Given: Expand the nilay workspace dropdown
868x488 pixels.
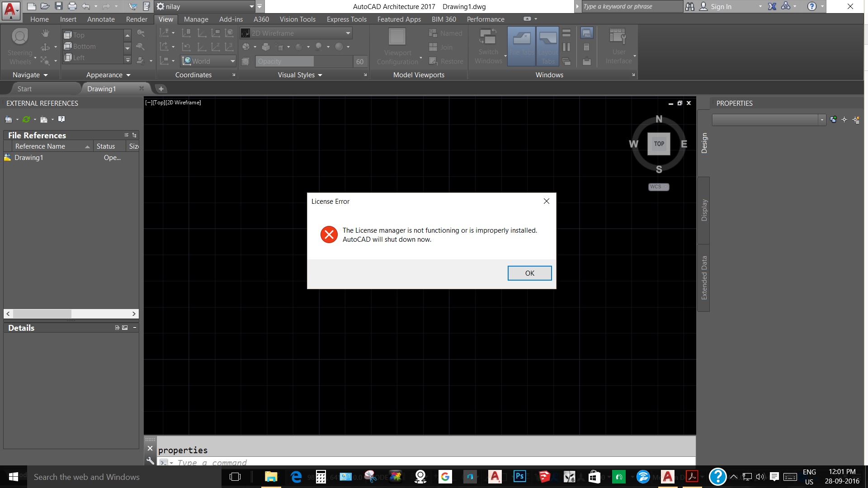Looking at the screenshot, I should tap(252, 6).
